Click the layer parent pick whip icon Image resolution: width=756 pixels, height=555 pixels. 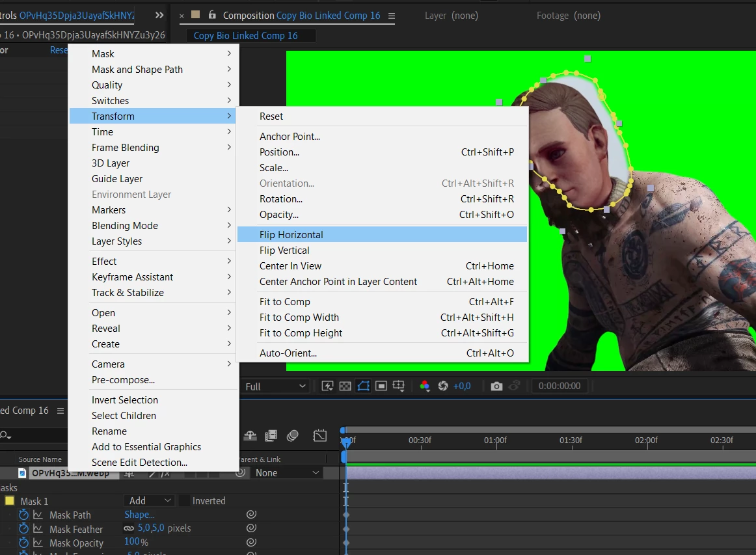pyautogui.click(x=241, y=473)
